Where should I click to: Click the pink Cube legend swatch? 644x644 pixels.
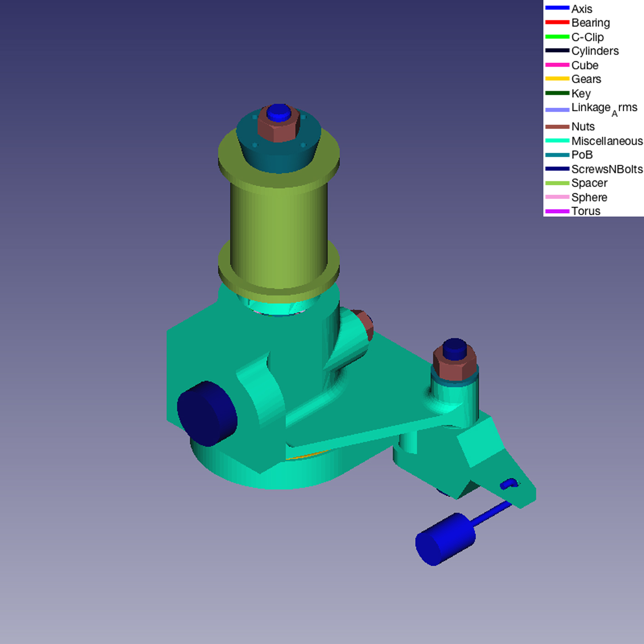[x=557, y=65]
